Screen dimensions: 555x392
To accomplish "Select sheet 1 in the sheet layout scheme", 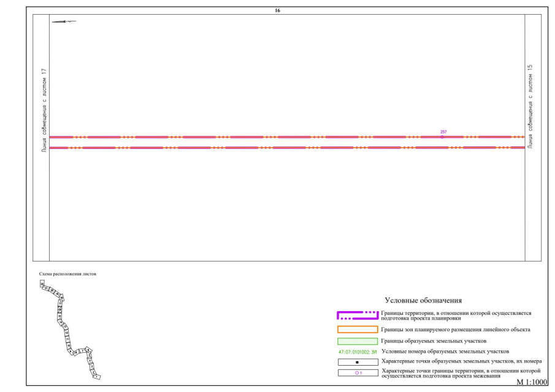I will coord(96,377).
